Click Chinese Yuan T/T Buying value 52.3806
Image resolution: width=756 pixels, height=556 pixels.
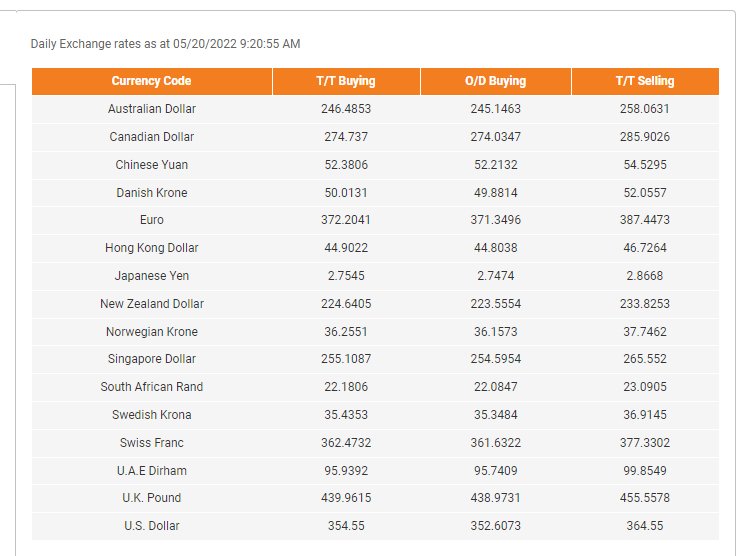(346, 165)
